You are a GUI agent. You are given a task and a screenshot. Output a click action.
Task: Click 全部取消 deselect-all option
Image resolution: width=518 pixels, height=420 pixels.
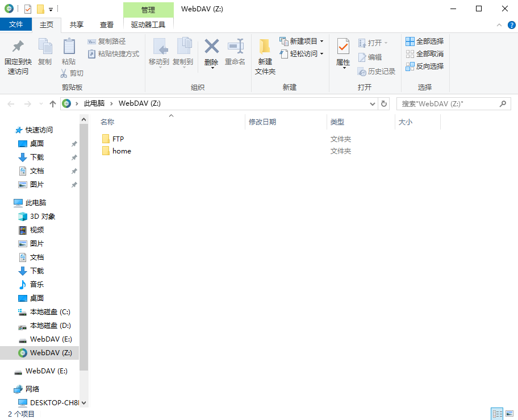pos(424,54)
